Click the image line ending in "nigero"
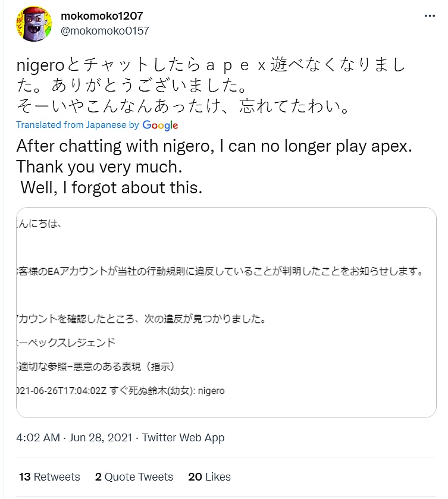The image size is (448, 499). (121, 391)
